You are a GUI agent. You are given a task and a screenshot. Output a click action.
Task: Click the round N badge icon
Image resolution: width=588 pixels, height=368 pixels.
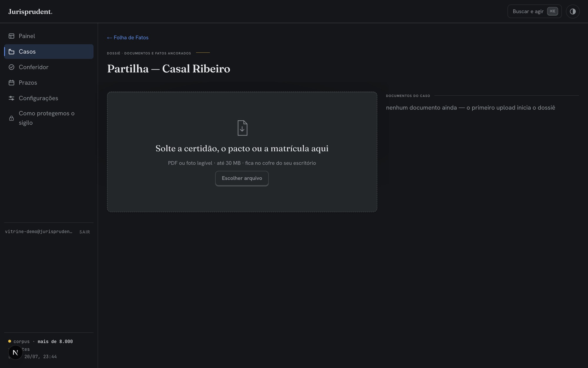(15, 352)
